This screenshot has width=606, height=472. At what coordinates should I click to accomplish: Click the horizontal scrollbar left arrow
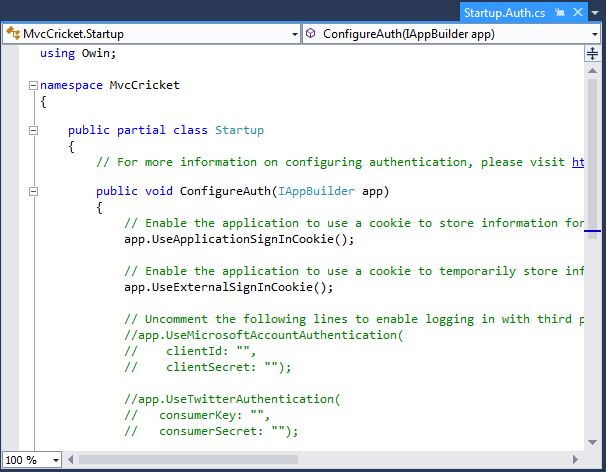[70, 459]
